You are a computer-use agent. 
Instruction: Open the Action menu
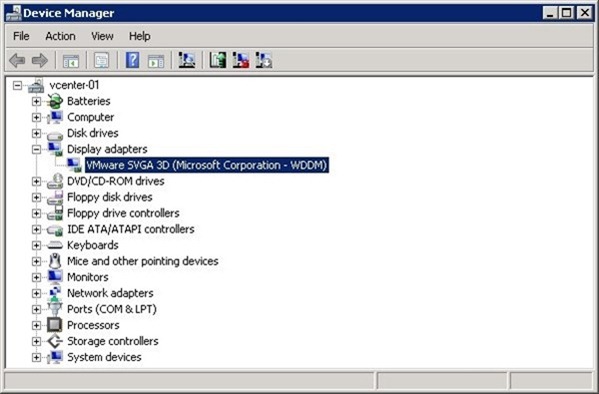[60, 36]
